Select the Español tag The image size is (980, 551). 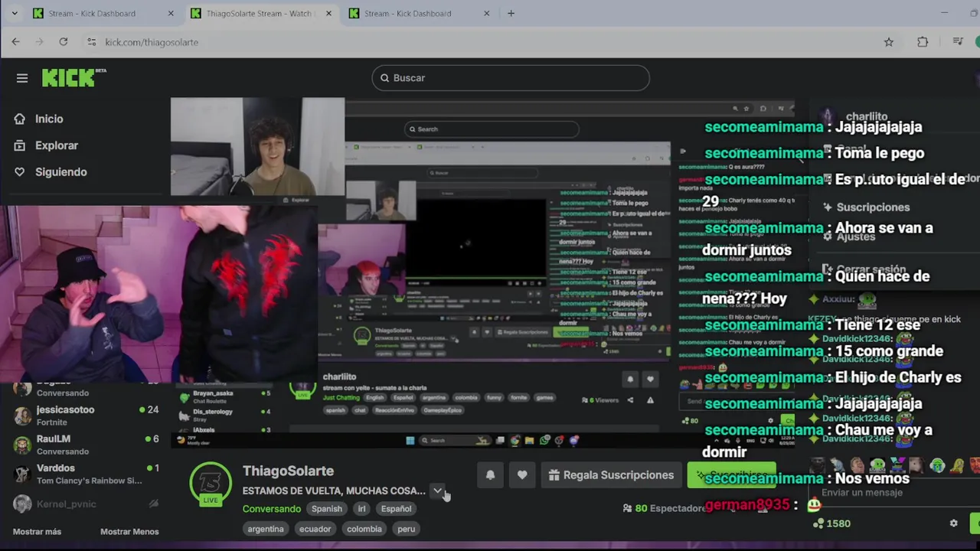pos(396,509)
